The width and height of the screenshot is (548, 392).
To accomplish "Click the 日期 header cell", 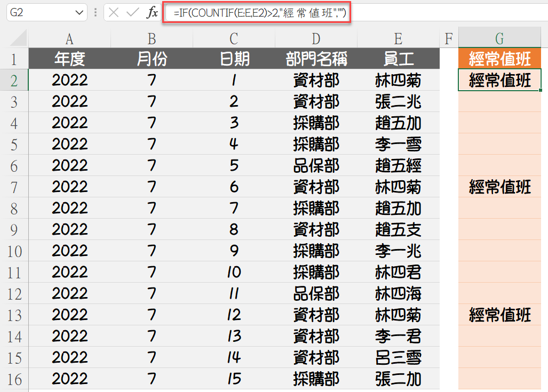I will (234, 58).
